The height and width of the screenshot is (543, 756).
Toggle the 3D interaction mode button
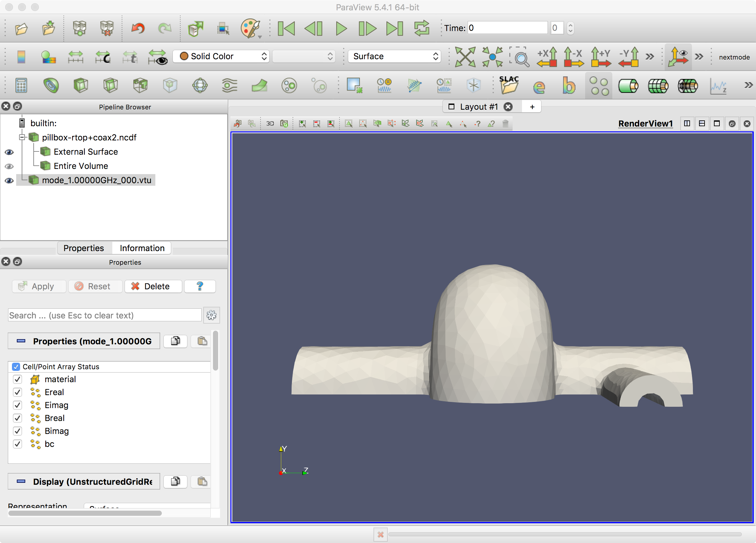point(270,124)
